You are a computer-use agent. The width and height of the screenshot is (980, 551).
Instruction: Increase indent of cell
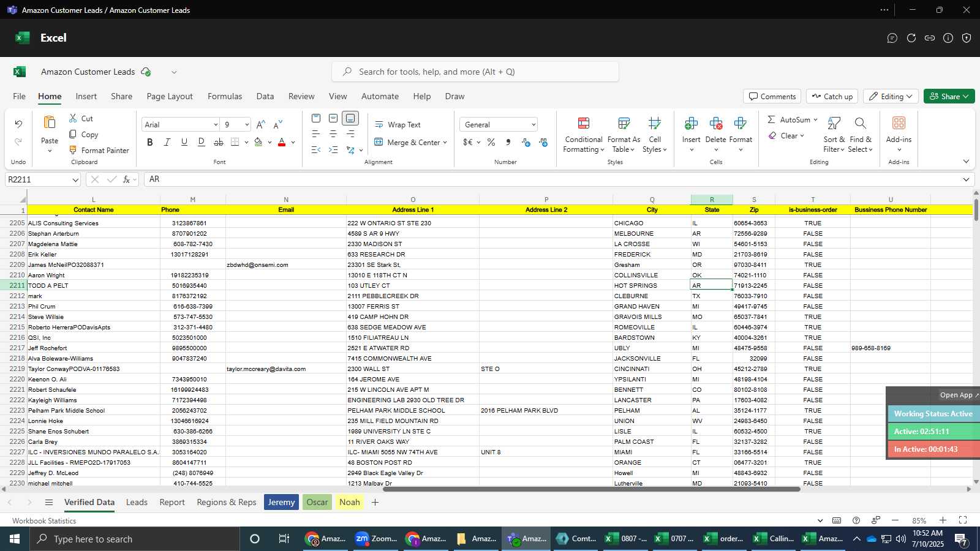coord(333,149)
